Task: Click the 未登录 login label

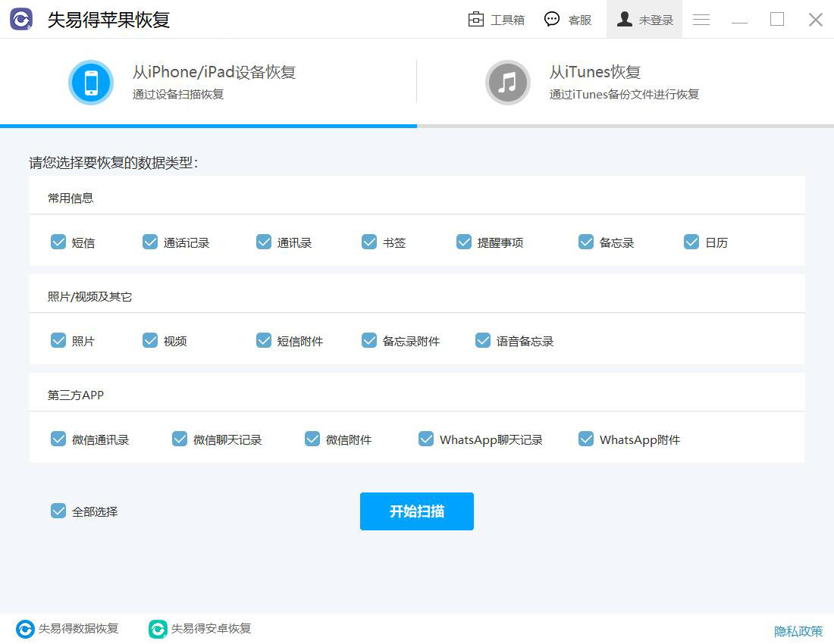Action: pyautogui.click(x=656, y=20)
